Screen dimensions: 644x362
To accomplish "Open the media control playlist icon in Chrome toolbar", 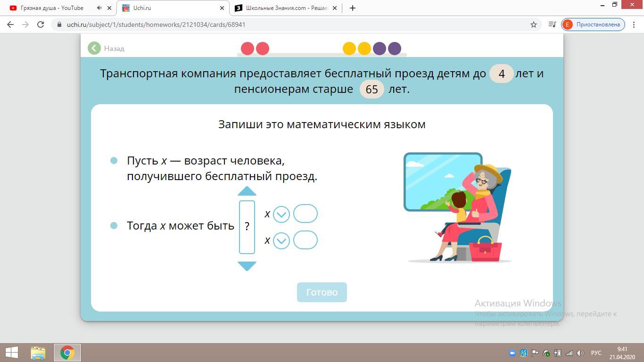I will tap(553, 25).
